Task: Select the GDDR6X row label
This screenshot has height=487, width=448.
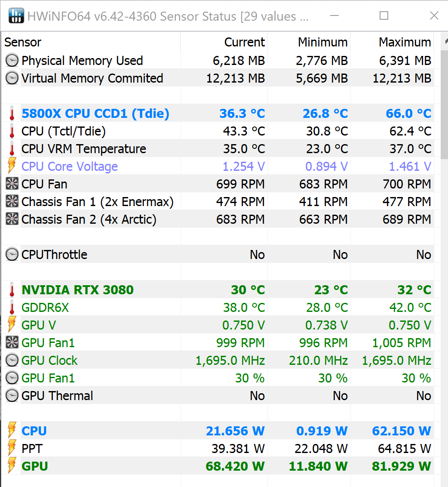Action: 45,308
